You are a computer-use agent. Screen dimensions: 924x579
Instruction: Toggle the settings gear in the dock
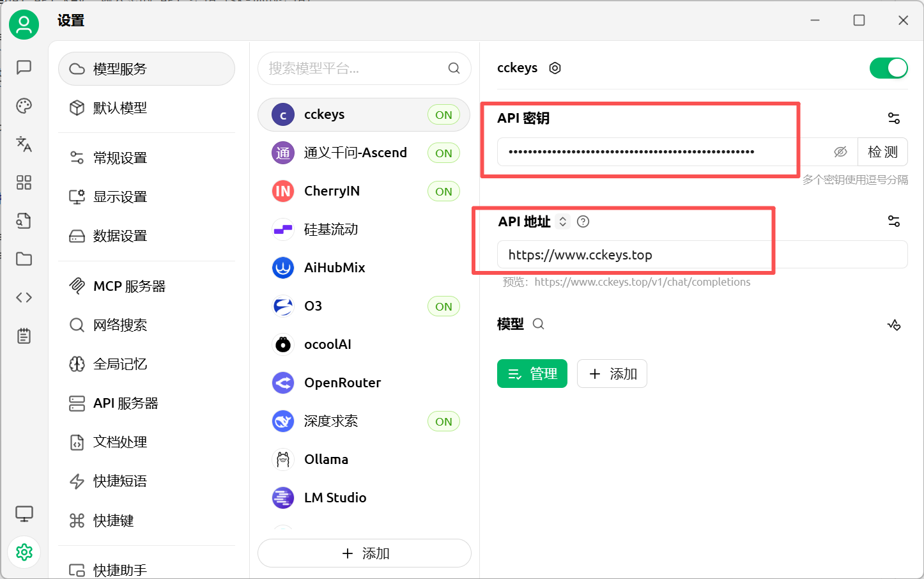(x=24, y=552)
